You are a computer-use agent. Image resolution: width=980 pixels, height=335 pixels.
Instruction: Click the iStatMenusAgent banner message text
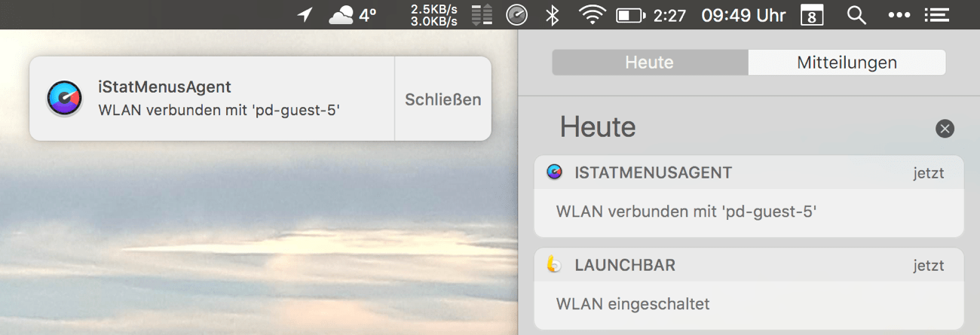coord(219,110)
